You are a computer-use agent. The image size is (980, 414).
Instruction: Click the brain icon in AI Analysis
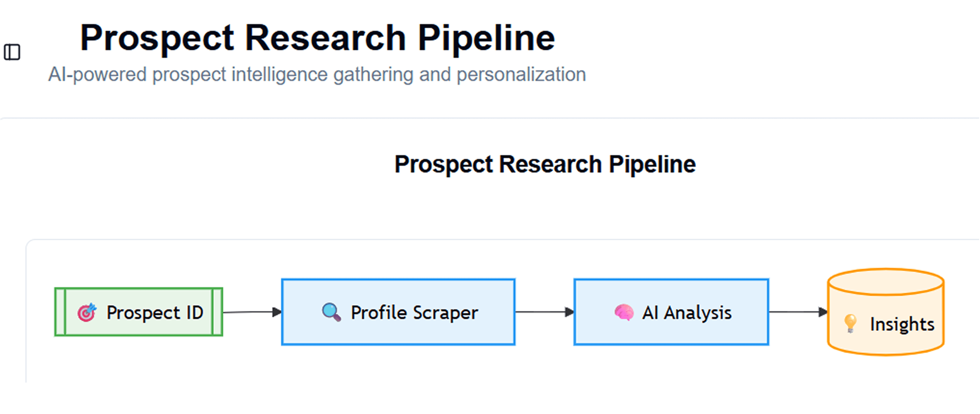click(x=624, y=313)
